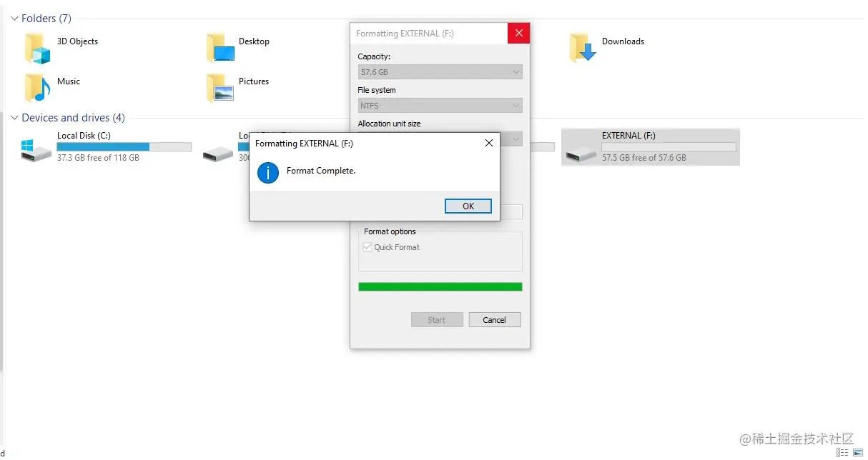Collapse the Folders (7) section
Viewport: 868px width, 460px height.
14,19
